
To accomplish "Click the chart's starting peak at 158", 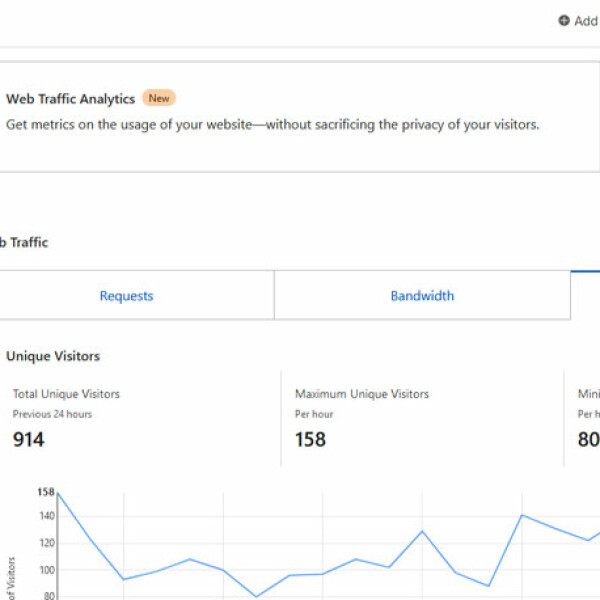I will (x=58, y=492).
